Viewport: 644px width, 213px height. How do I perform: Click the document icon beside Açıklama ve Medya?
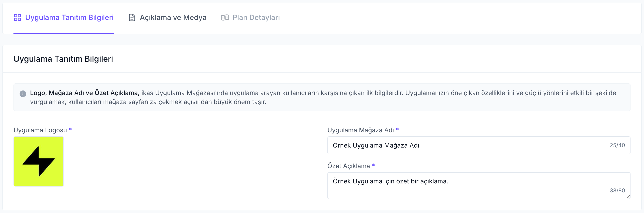coord(132,17)
